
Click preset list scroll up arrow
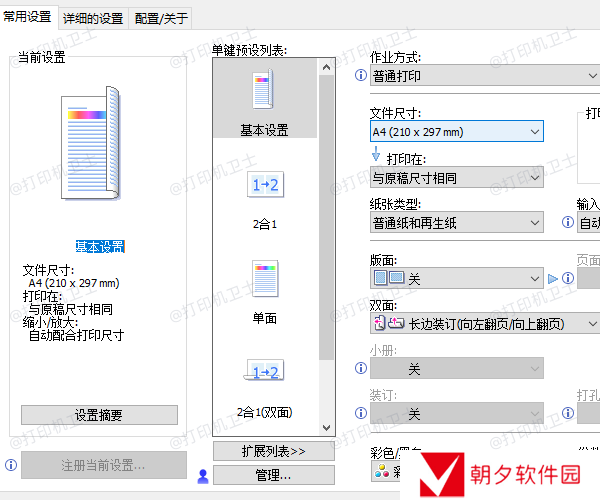(326, 67)
